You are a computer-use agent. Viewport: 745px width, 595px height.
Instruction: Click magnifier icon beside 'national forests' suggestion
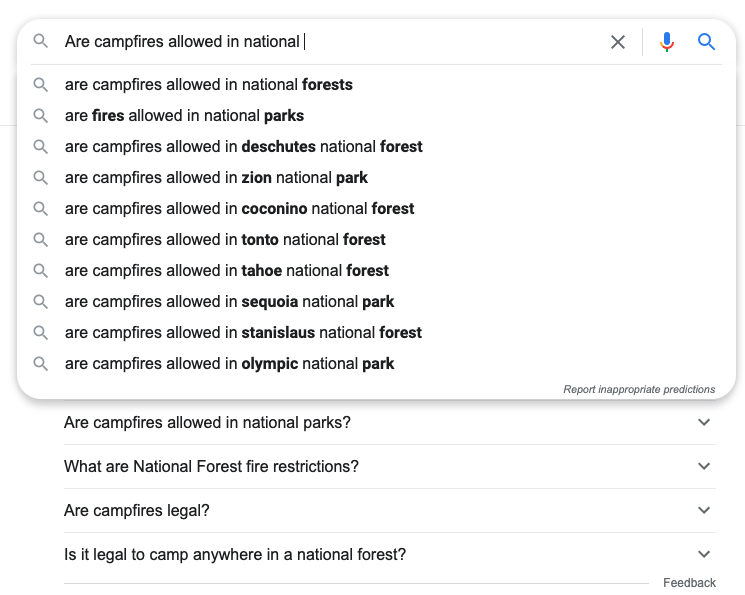point(41,85)
